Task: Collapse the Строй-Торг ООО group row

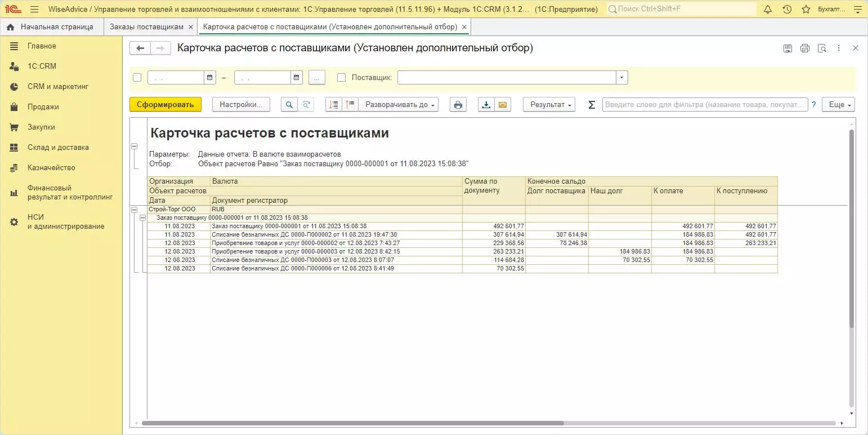Action: coord(134,209)
